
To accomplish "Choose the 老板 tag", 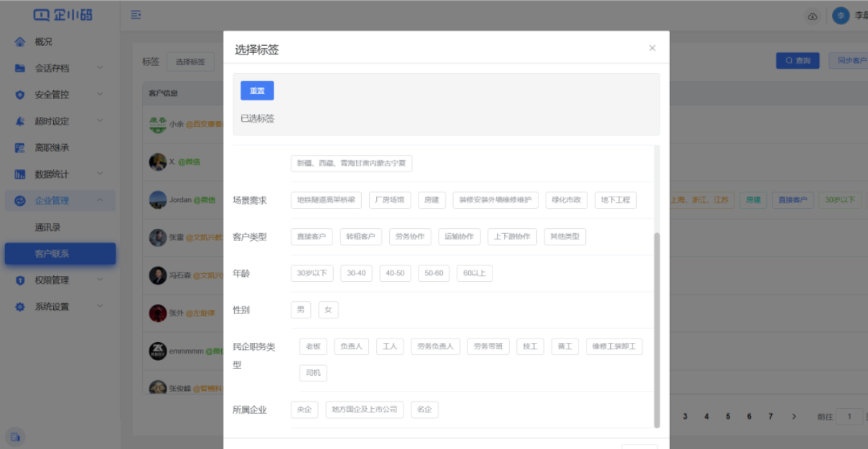I will (313, 346).
